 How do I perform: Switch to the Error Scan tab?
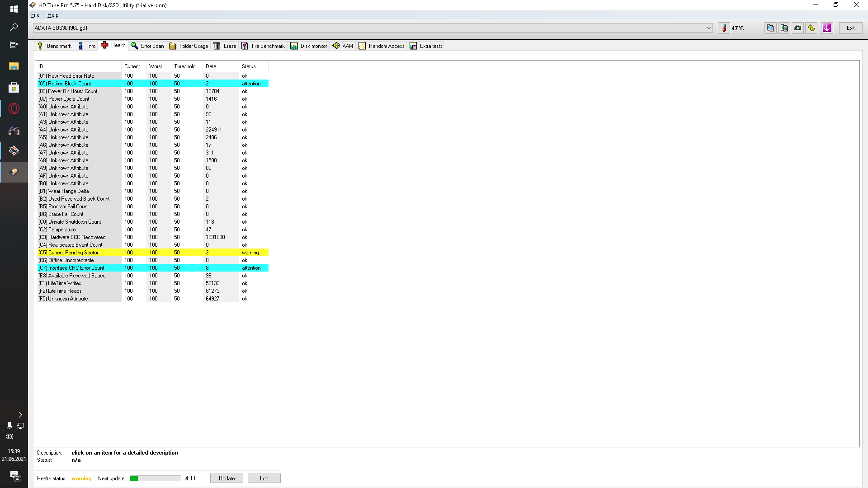[147, 46]
